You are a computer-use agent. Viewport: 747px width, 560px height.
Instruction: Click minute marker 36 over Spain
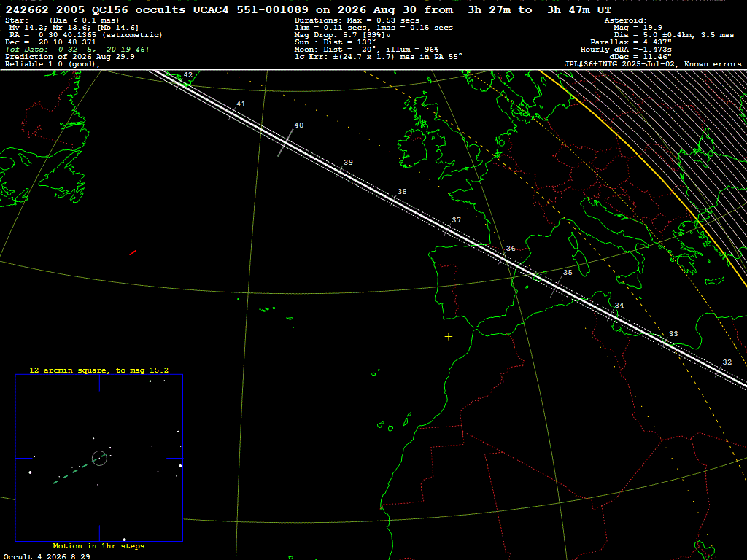coord(511,249)
